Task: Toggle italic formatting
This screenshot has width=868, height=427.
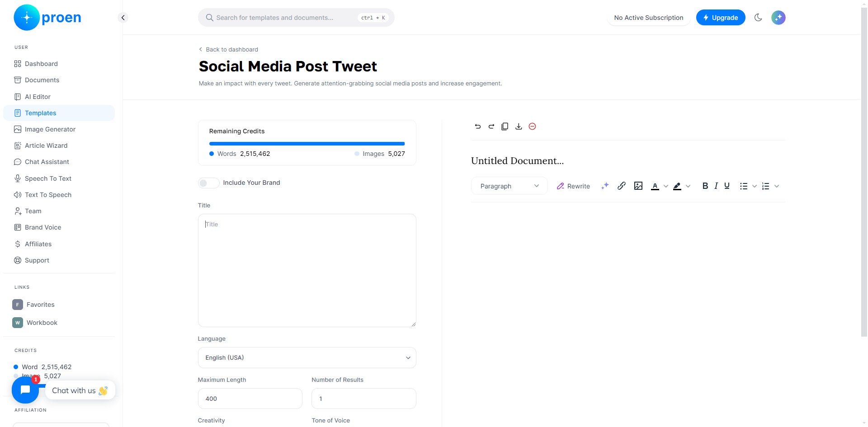Action: (x=716, y=186)
